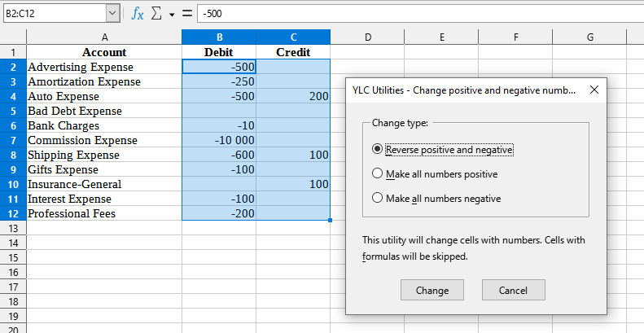Select row 1 header
Image resolution: width=644 pixels, height=333 pixels.
coord(13,52)
